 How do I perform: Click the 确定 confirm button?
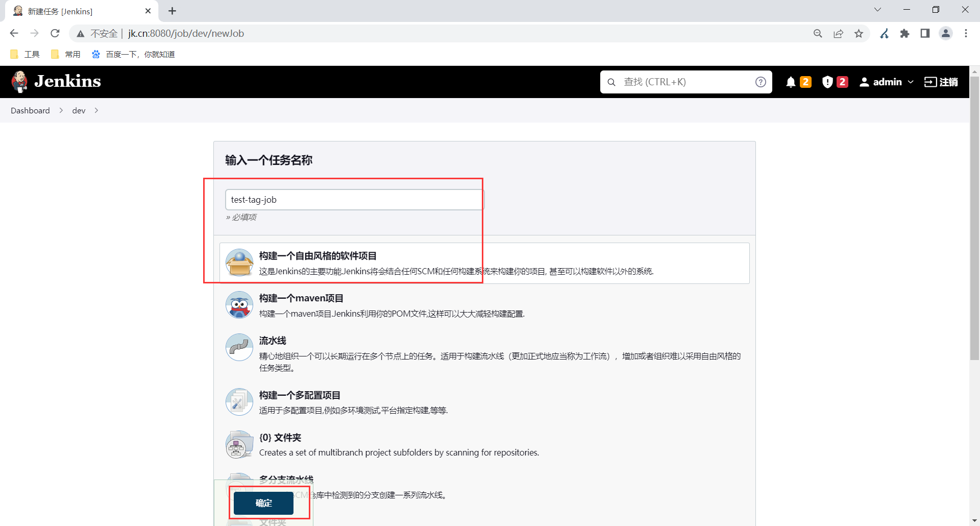tap(263, 503)
